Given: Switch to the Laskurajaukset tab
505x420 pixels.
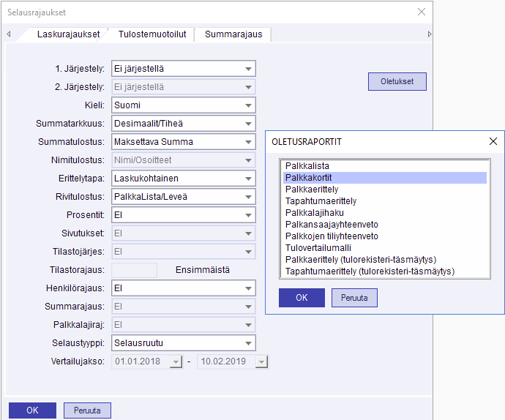Looking at the screenshot, I should [x=68, y=34].
